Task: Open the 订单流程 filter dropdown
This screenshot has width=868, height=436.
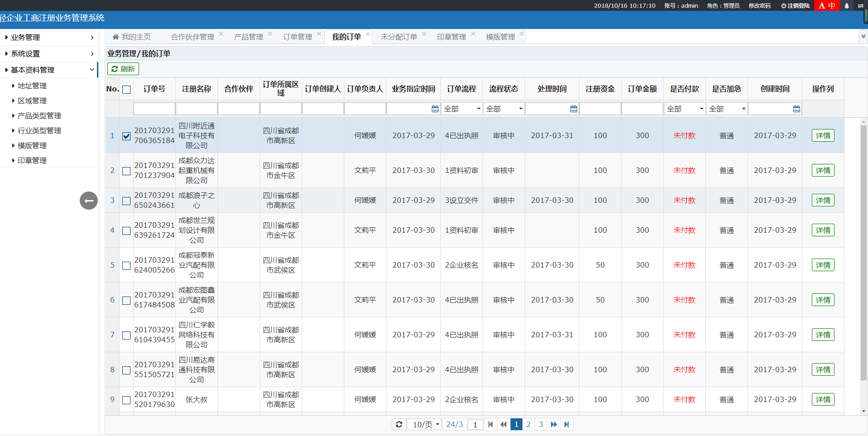Action: pos(462,109)
